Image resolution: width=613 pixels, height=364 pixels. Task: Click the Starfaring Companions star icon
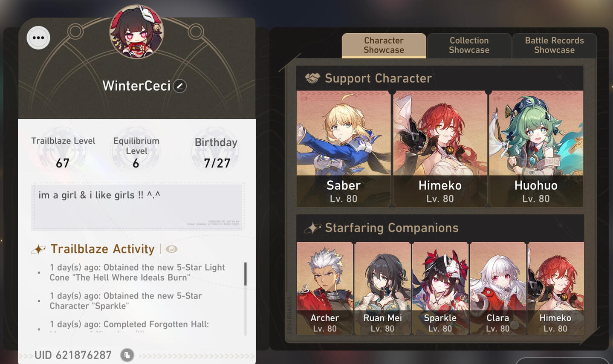point(313,228)
